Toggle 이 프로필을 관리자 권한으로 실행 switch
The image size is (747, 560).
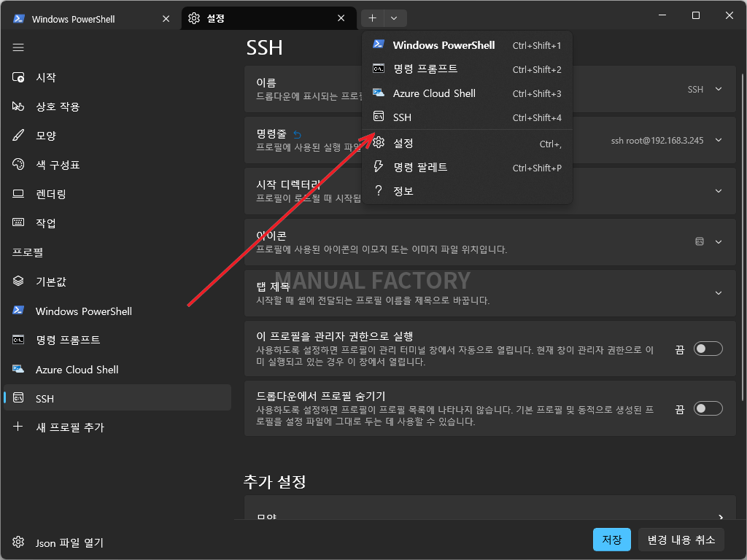coord(708,349)
